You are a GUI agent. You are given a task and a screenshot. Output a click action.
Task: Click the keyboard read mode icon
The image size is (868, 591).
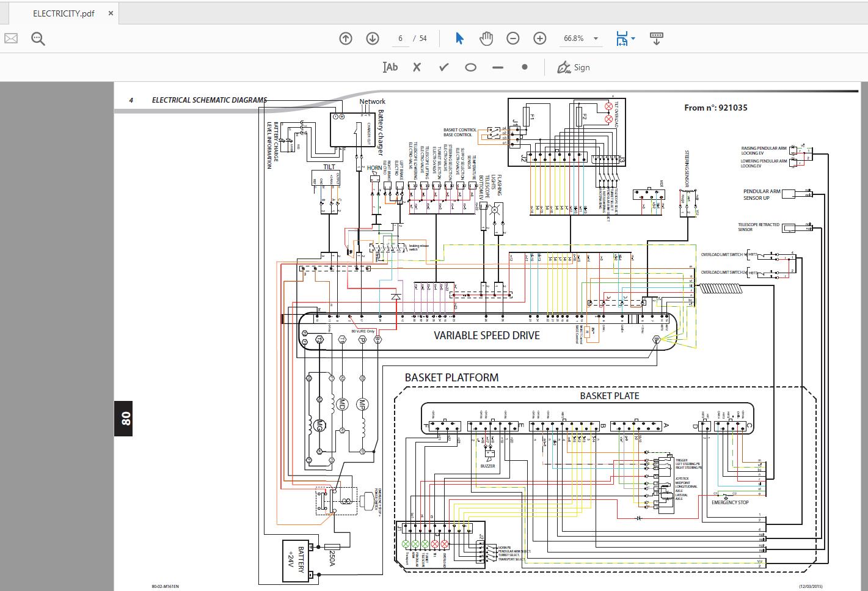(657, 39)
